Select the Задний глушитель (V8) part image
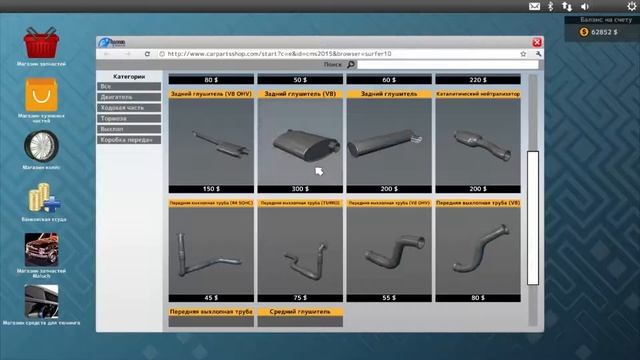The image size is (640, 360). pos(300,141)
